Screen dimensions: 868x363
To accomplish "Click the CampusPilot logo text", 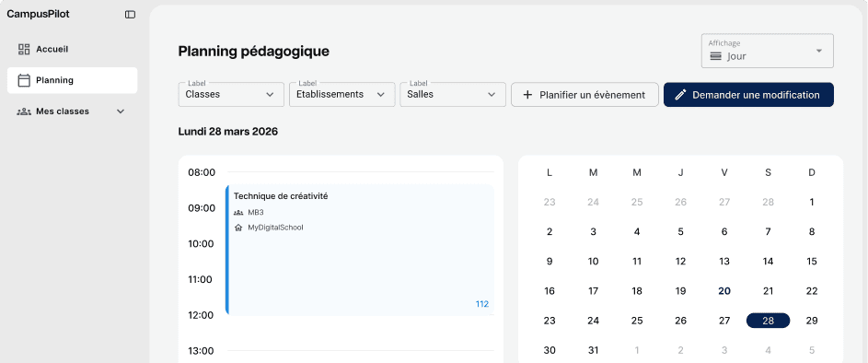I will (38, 15).
